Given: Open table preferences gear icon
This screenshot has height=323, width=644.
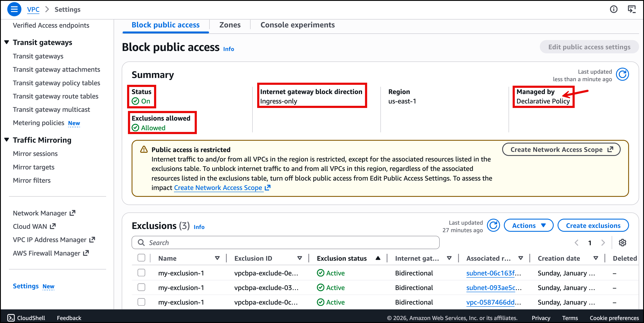Looking at the screenshot, I should click(622, 242).
